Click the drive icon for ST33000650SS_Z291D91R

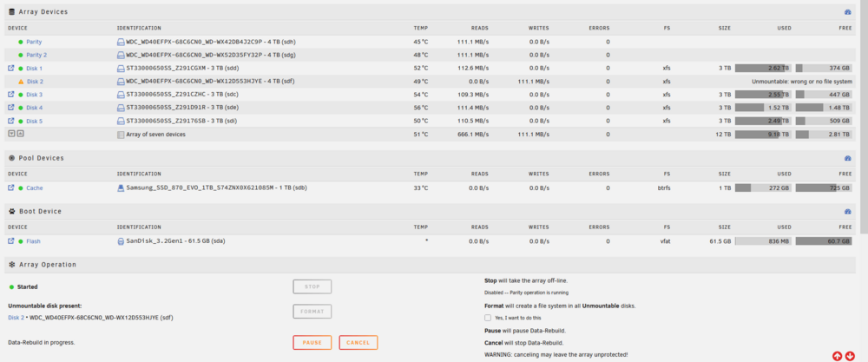pos(121,108)
